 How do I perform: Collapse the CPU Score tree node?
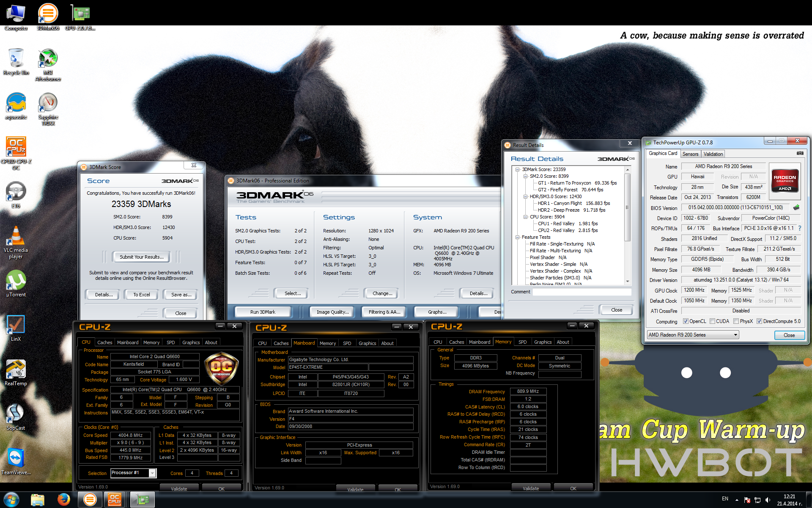[x=526, y=217]
